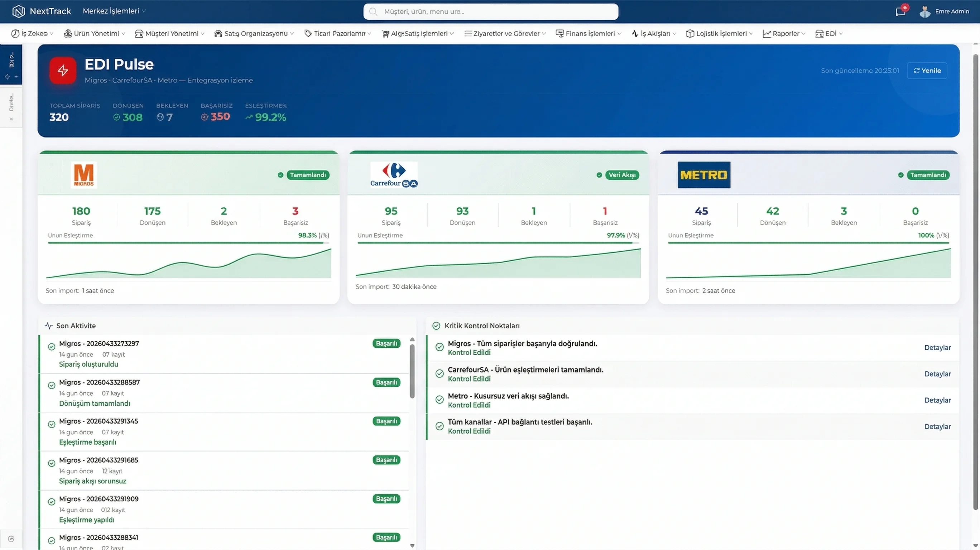
Task: Click the Son Aktivite pulse icon
Action: (49, 326)
